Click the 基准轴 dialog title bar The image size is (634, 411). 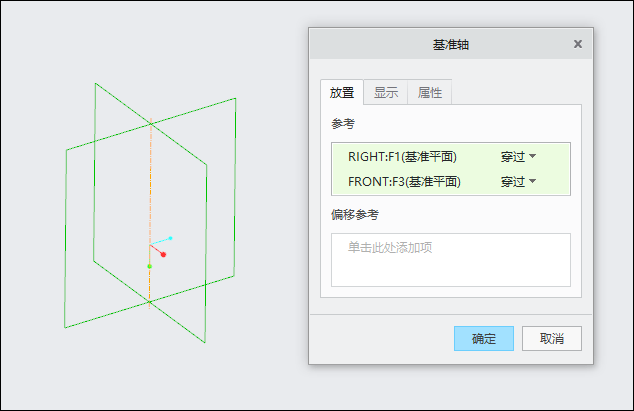coord(450,44)
